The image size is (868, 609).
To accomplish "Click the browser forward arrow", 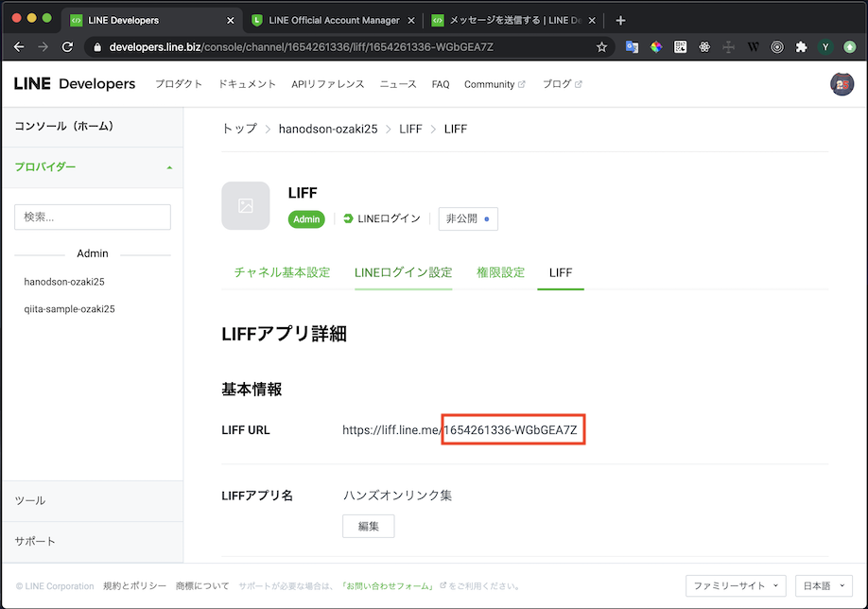I will pyautogui.click(x=43, y=47).
